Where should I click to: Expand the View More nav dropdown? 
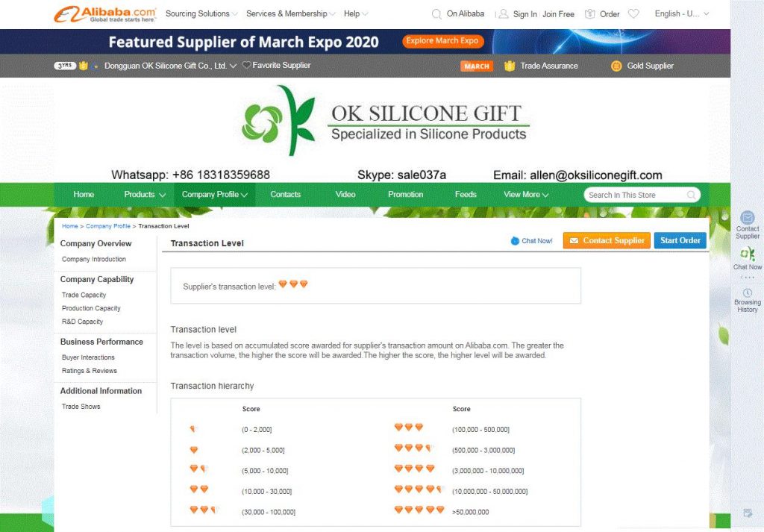526,195
